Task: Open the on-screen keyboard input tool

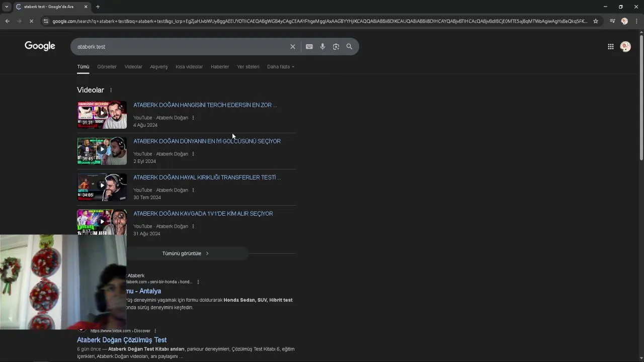Action: pos(309,47)
